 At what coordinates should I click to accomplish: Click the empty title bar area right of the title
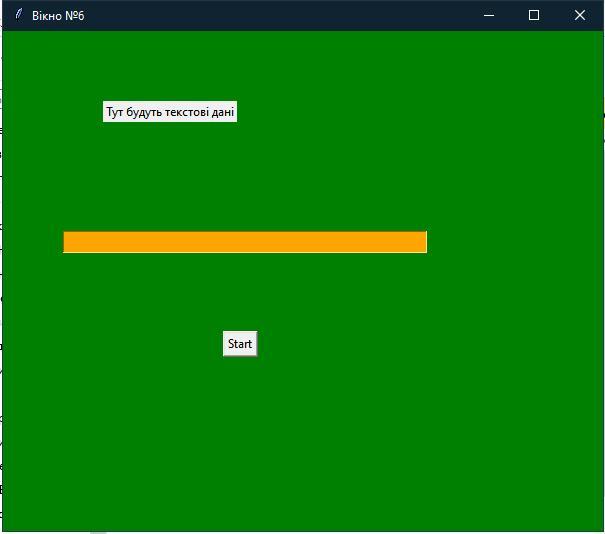(280, 15)
